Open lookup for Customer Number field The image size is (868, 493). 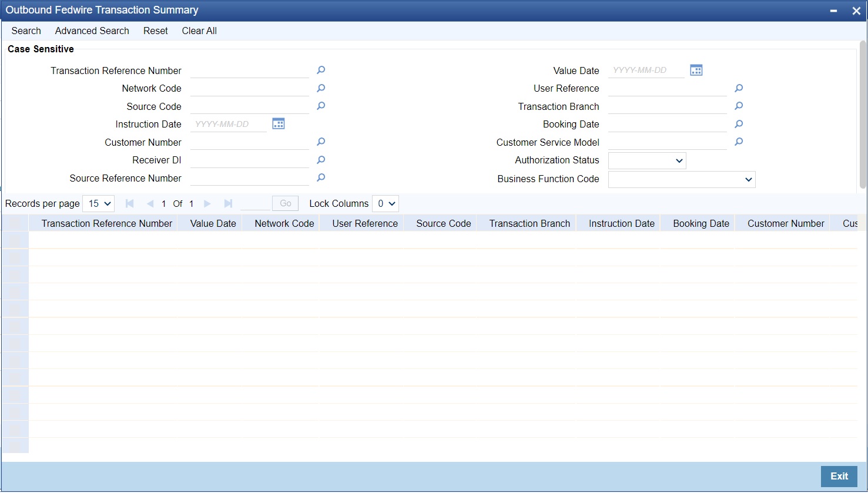pyautogui.click(x=321, y=142)
